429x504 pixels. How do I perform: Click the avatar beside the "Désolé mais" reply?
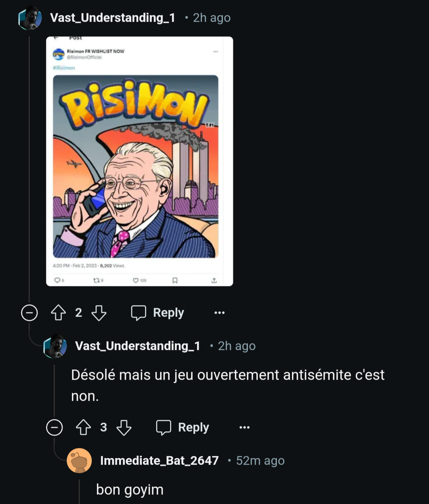click(55, 346)
